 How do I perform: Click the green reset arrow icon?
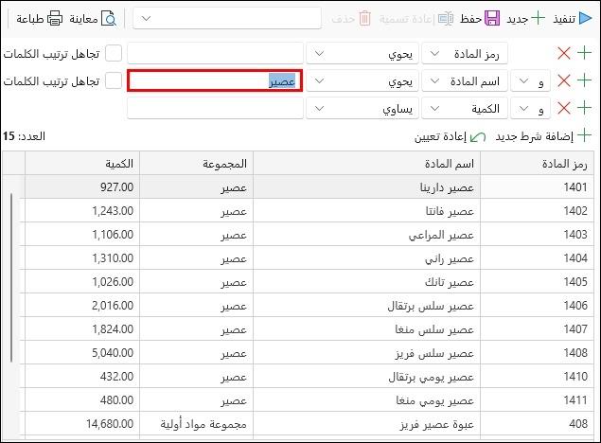[x=478, y=137]
